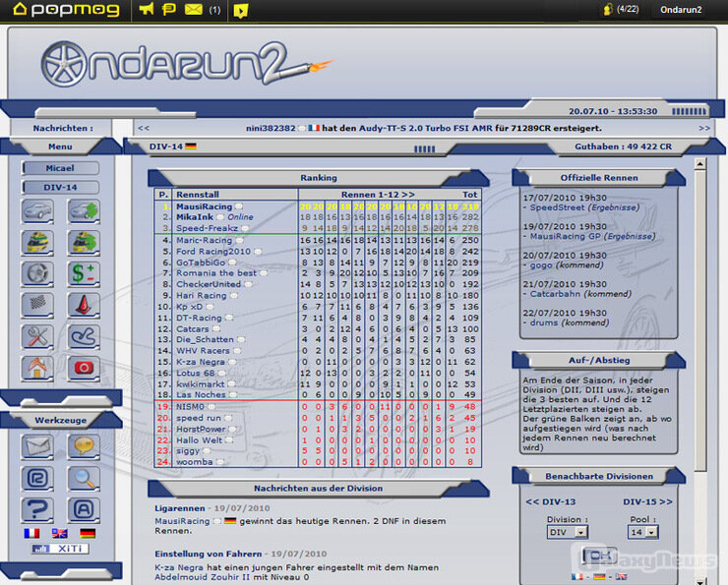Open the helmet with dollar driver market icon
This screenshot has height=585, width=728.
tap(84, 243)
